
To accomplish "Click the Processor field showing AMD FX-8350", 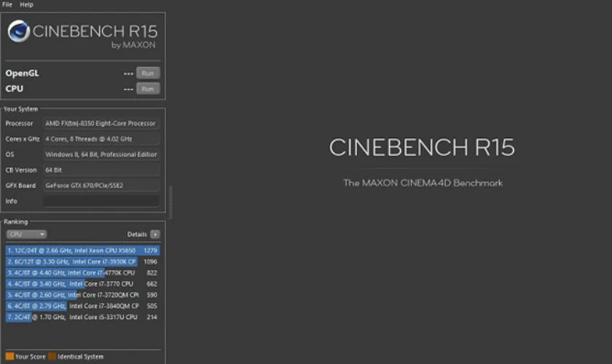I will 101,124.
